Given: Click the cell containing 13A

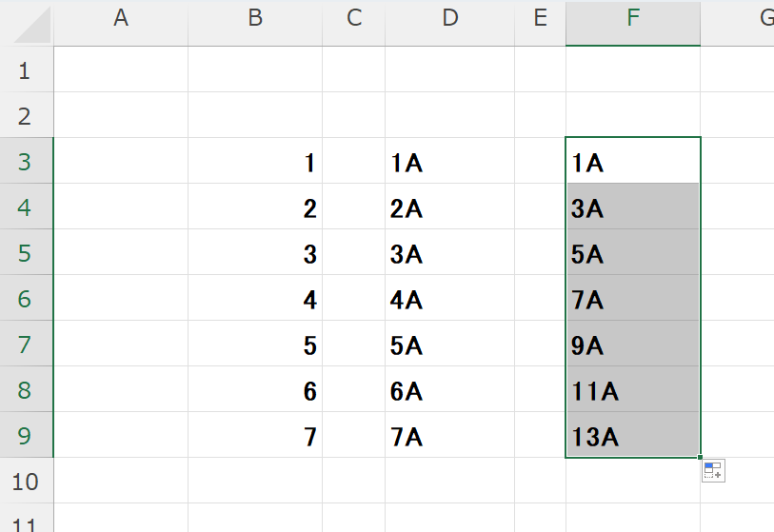Looking at the screenshot, I should [x=632, y=436].
